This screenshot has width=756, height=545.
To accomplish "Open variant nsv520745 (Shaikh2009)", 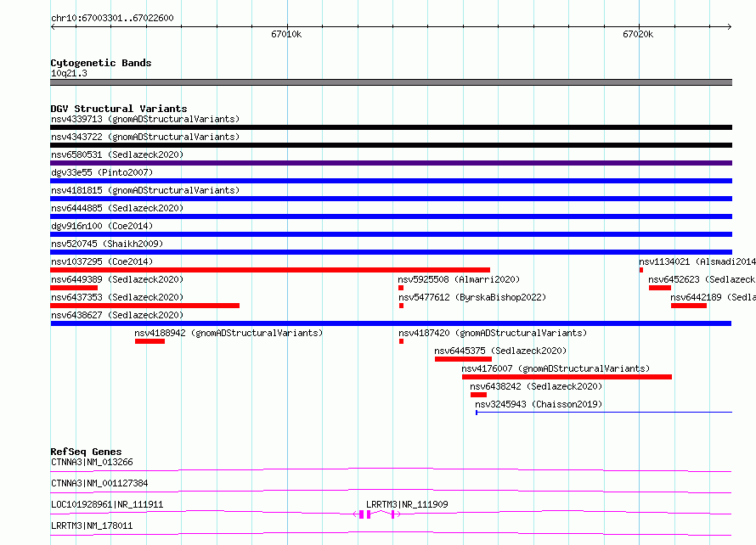I will pos(107,244).
